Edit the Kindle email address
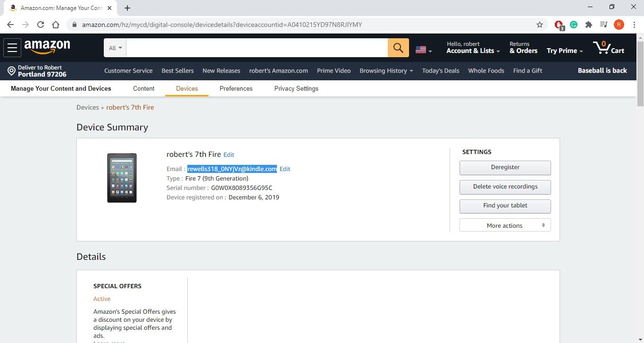644x343 pixels. pos(285,169)
